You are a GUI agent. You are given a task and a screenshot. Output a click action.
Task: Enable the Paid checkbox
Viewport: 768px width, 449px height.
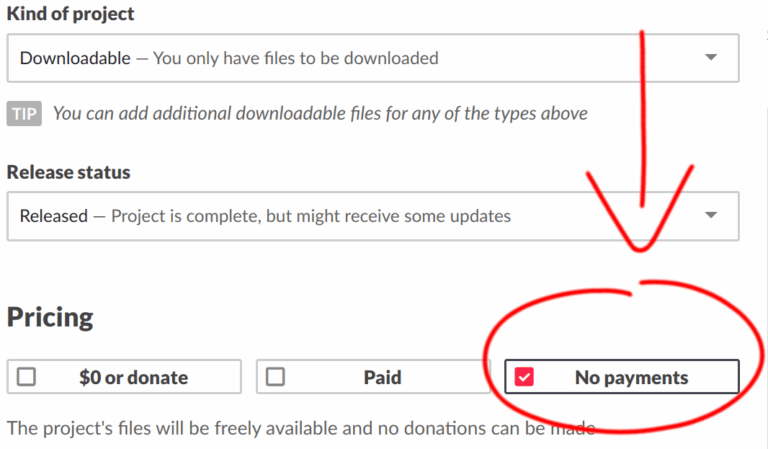pos(276,377)
